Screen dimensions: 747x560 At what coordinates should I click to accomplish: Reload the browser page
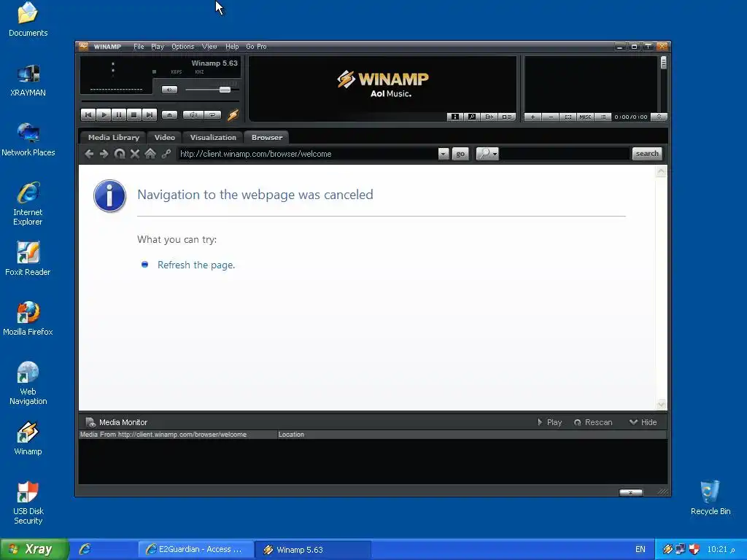[x=120, y=154]
